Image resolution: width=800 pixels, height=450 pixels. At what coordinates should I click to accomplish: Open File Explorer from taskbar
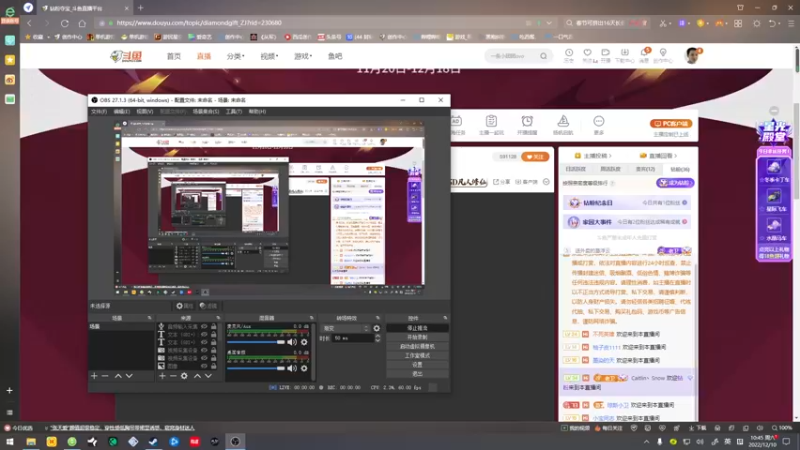pyautogui.click(x=31, y=441)
